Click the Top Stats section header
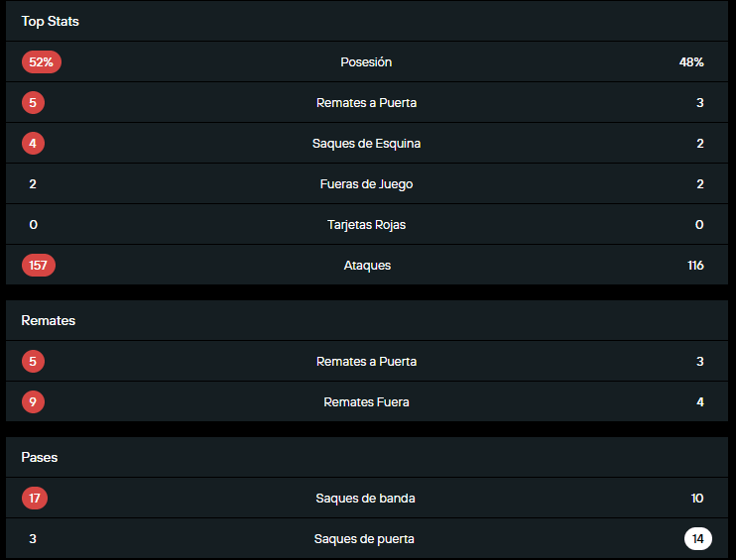Image resolution: width=736 pixels, height=560 pixels. pyautogui.click(x=51, y=21)
